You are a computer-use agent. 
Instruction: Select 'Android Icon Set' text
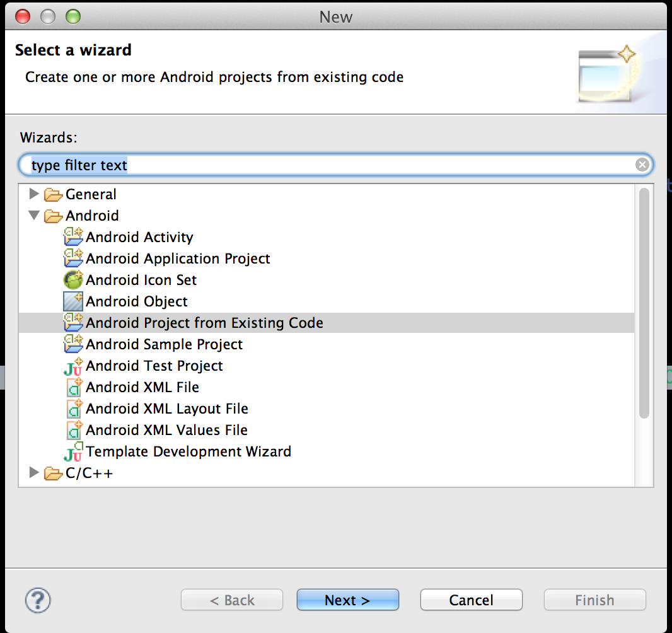point(141,280)
